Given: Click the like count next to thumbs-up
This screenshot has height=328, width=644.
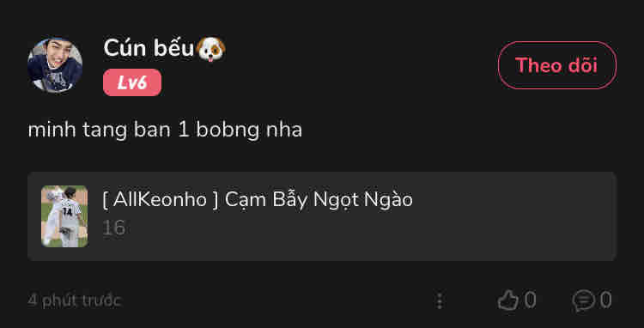Looking at the screenshot, I should tap(531, 300).
